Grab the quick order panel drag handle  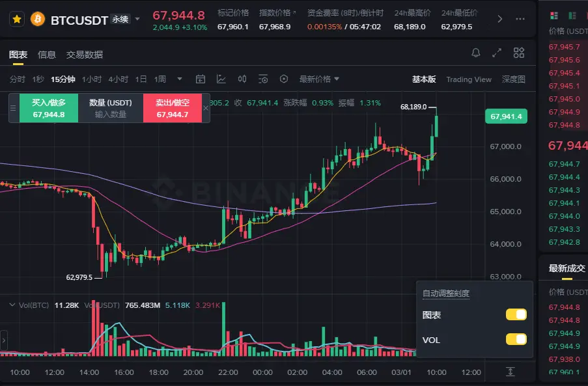click(x=13, y=108)
